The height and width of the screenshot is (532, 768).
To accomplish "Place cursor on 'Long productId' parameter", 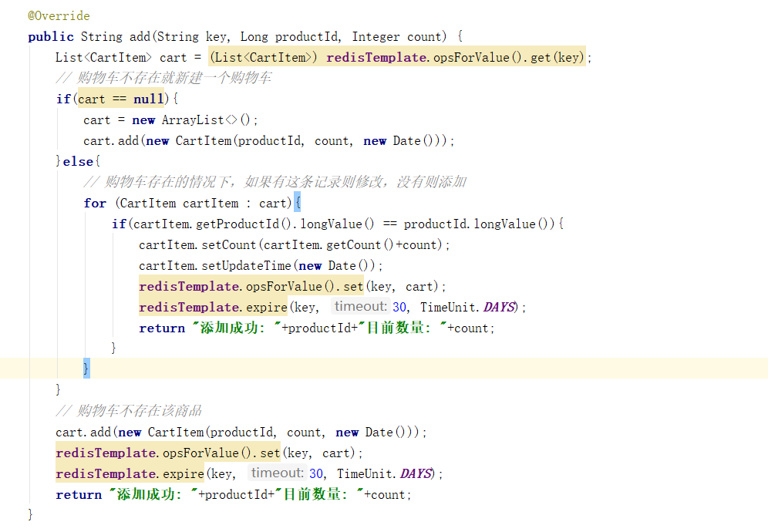I will (289, 37).
